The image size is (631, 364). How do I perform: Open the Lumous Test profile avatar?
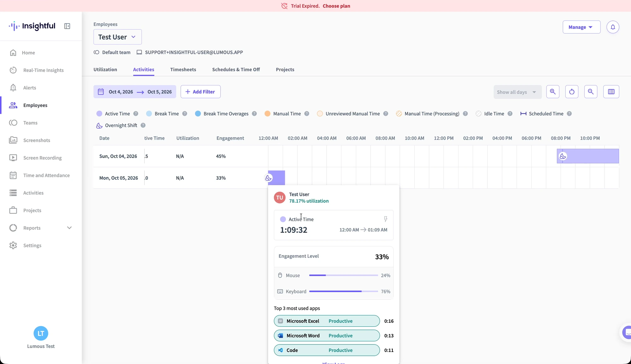coord(41,333)
